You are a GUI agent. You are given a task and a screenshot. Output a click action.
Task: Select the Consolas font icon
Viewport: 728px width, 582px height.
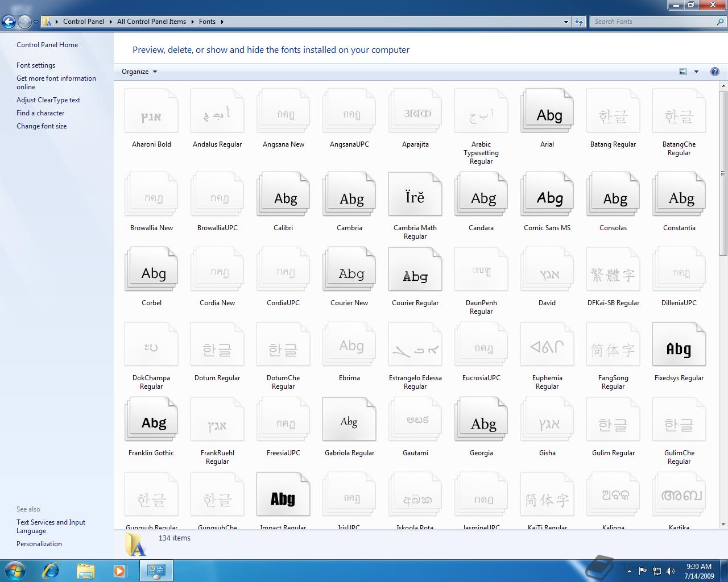(x=613, y=195)
